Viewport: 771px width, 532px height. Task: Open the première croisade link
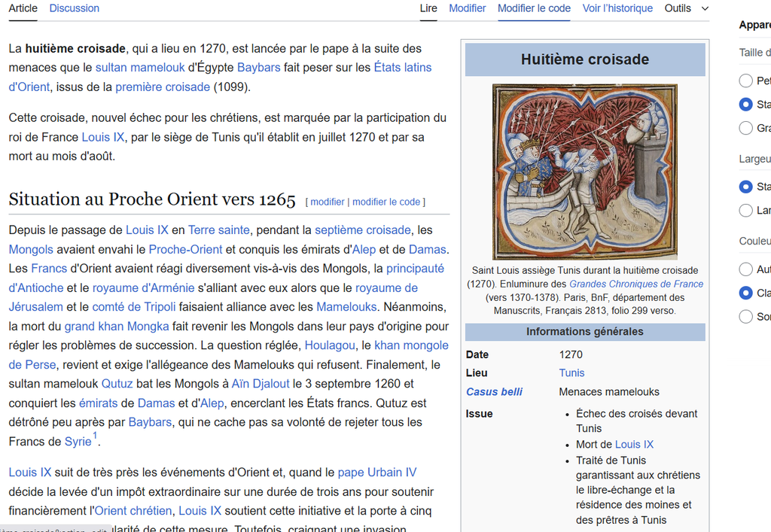(163, 87)
